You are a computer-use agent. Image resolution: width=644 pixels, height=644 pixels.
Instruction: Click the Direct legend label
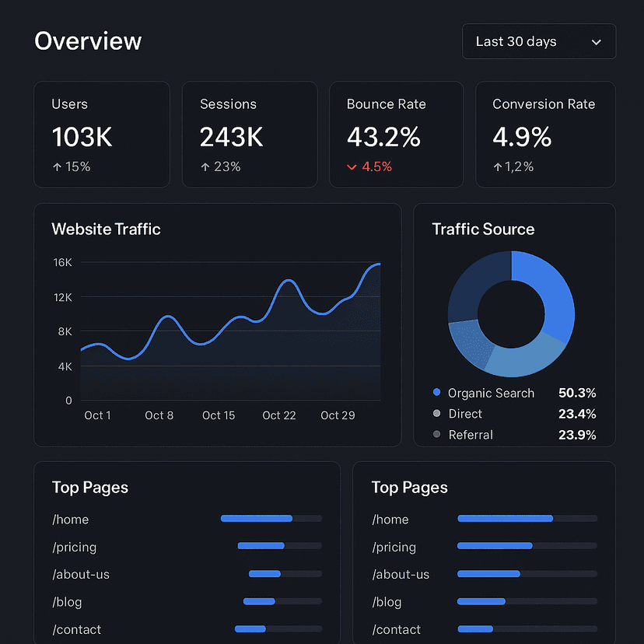[465, 414]
